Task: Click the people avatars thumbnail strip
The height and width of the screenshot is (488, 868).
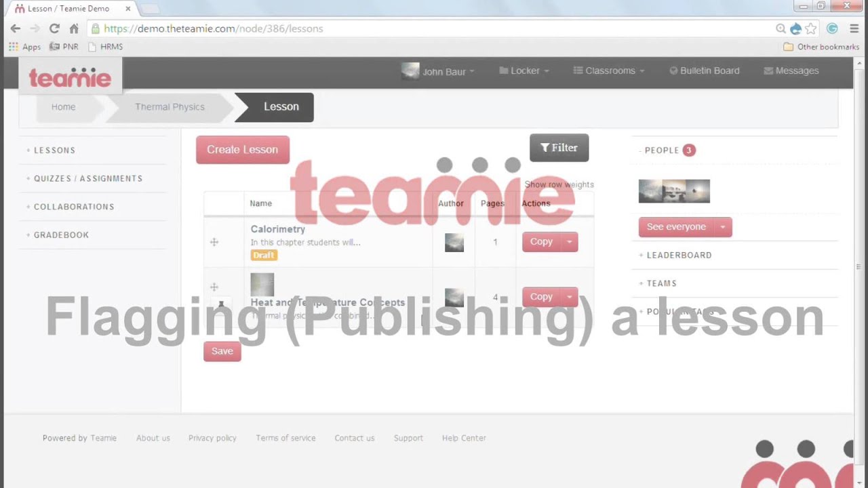Action: coord(674,191)
